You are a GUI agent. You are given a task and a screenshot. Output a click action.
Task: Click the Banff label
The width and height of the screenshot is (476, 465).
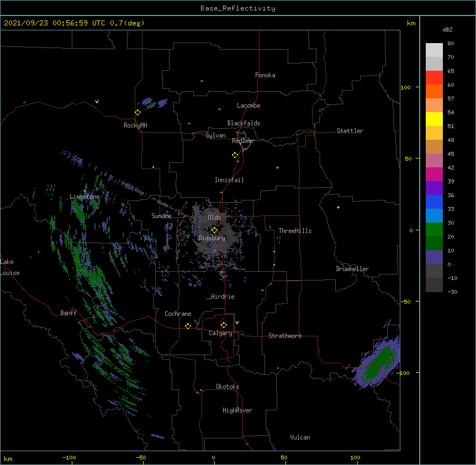[x=68, y=313]
